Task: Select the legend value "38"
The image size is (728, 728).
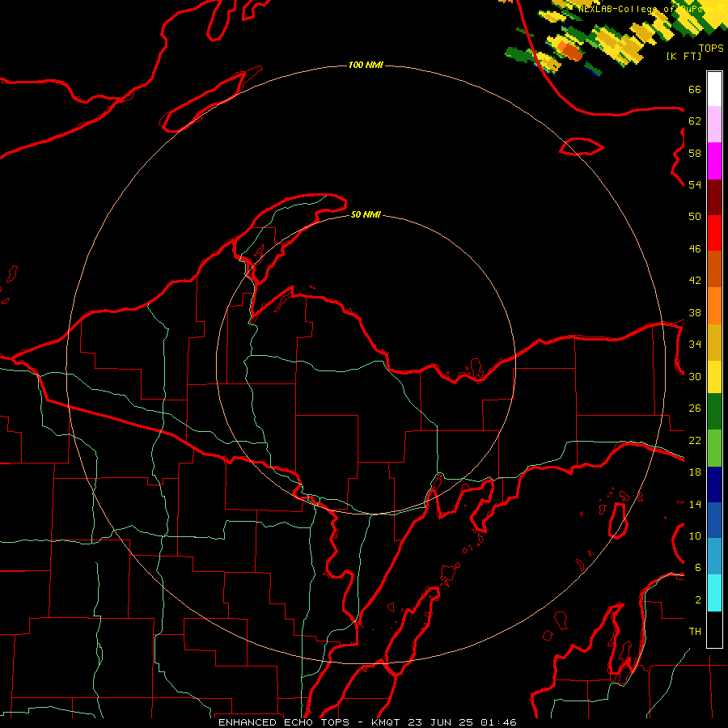Action: 695,312
